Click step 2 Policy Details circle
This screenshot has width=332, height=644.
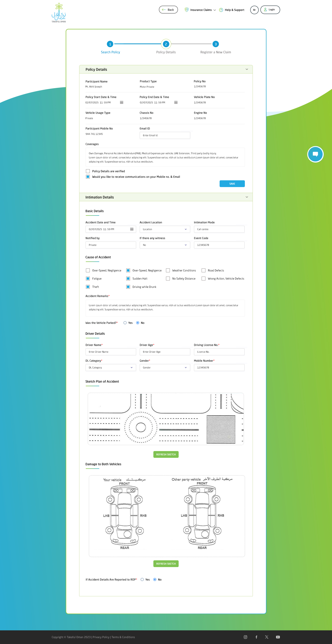click(166, 44)
